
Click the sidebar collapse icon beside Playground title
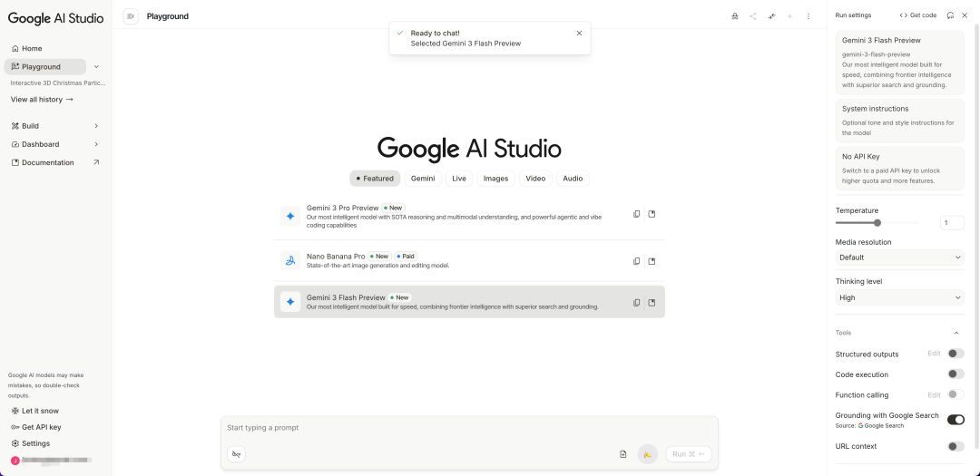(131, 16)
